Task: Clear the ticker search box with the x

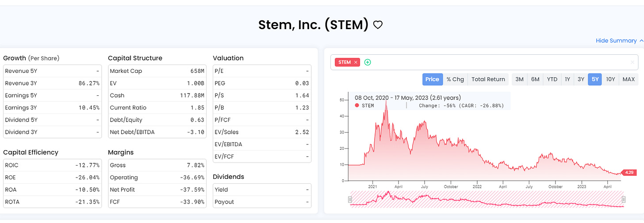Action: (x=632, y=62)
